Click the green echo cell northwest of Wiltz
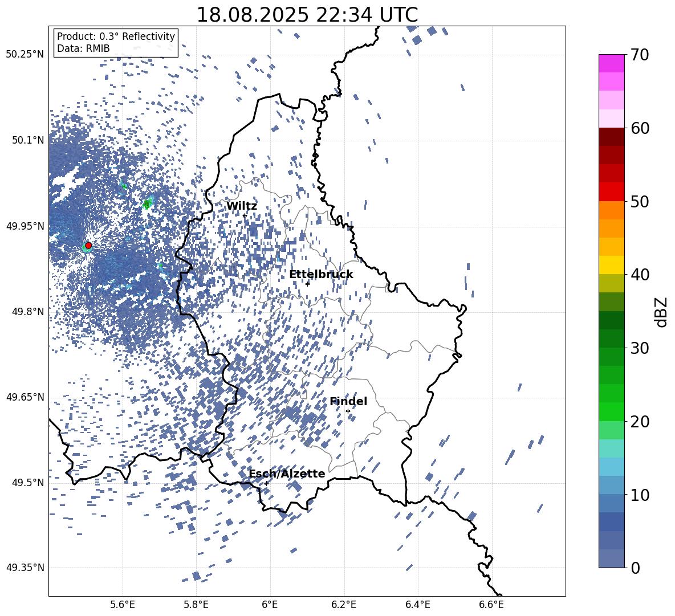This screenshot has width=675, height=616. point(148,202)
